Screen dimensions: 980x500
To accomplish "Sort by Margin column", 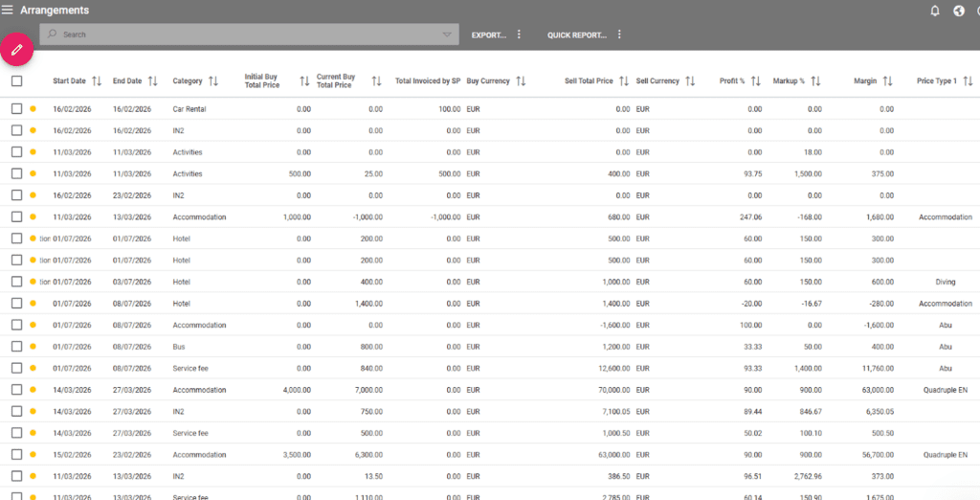I will point(887,80).
